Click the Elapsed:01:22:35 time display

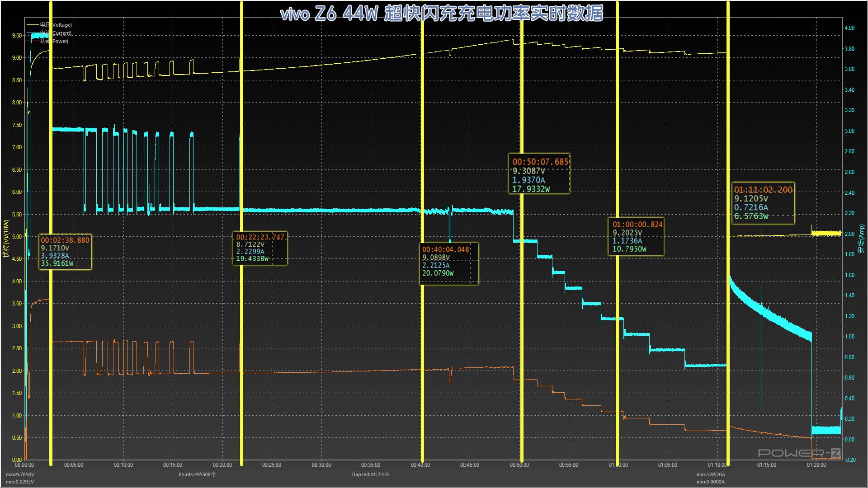[x=371, y=474]
